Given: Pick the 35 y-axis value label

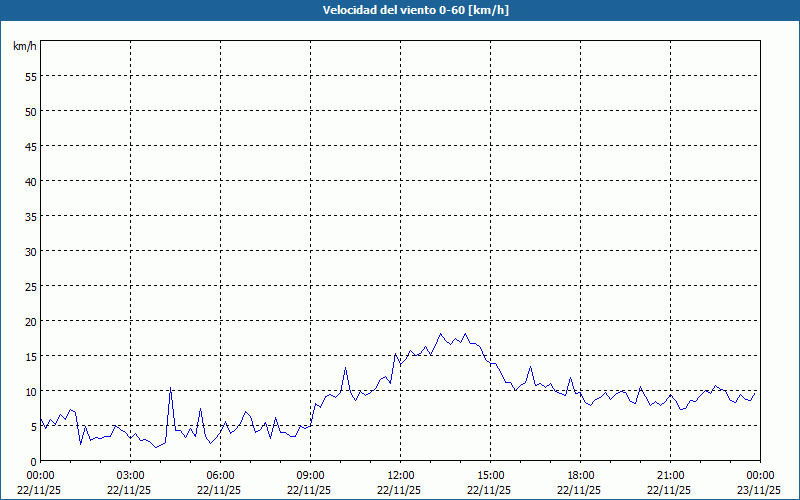Looking at the screenshot, I should click(30, 216).
